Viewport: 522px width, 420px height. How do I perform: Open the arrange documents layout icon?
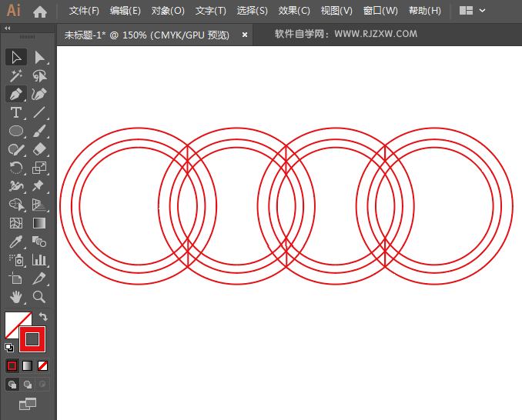[466, 11]
